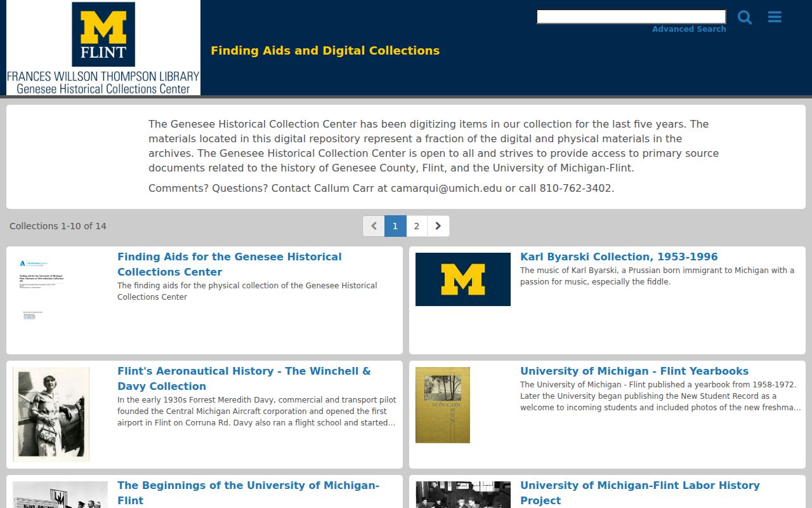Open Finding Aids for the Genesee Historical Collections Center
Viewport: 812px width, 508px height.
pos(230,264)
